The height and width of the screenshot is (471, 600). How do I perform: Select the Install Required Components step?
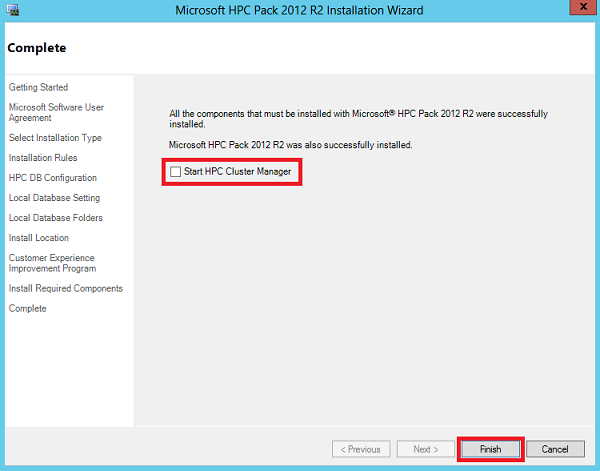pyautogui.click(x=66, y=288)
